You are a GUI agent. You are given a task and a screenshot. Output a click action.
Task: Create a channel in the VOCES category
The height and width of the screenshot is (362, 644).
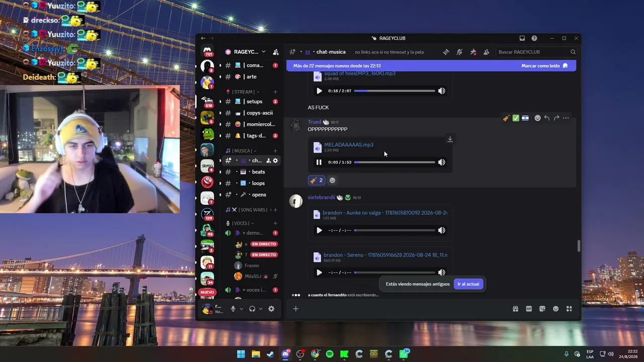point(275,223)
